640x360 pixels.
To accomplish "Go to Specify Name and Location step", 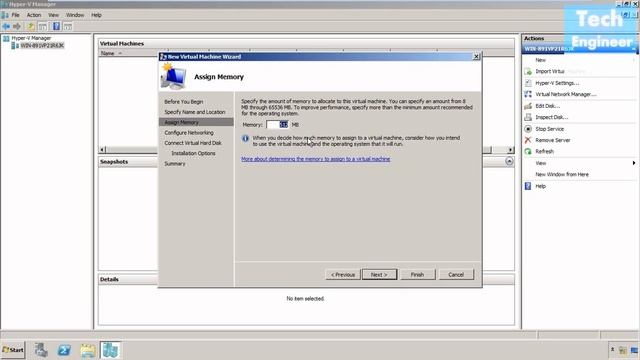I will (x=195, y=112).
